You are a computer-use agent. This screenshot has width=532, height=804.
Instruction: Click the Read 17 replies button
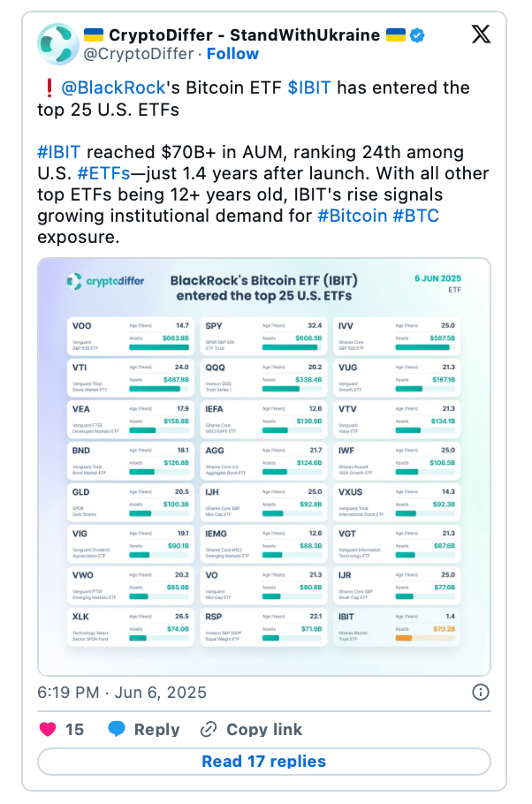coord(263,762)
